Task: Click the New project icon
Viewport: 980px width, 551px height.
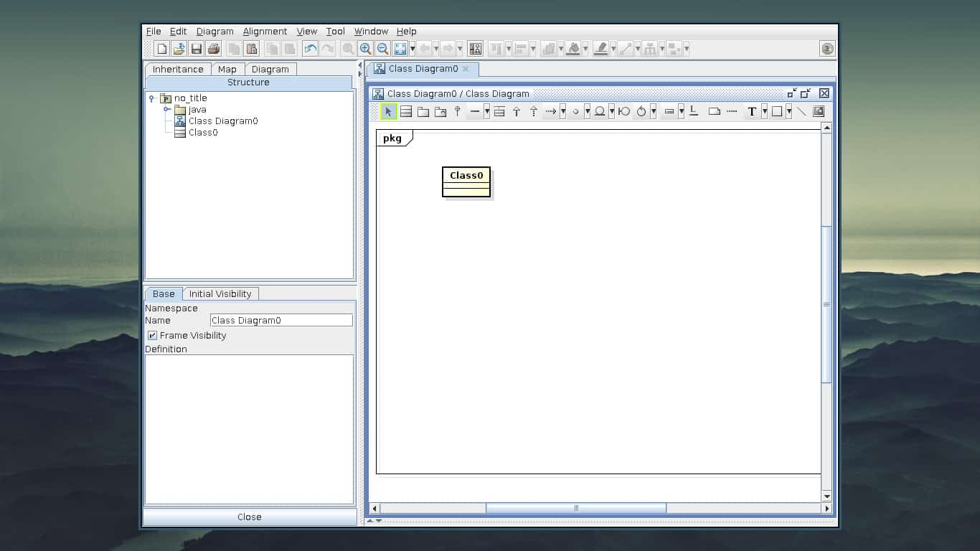Action: tap(162, 49)
